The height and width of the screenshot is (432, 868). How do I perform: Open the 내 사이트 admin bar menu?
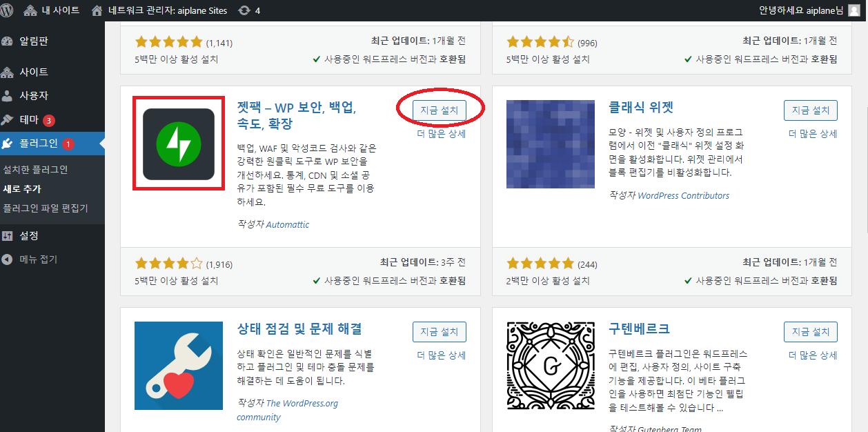(52, 10)
